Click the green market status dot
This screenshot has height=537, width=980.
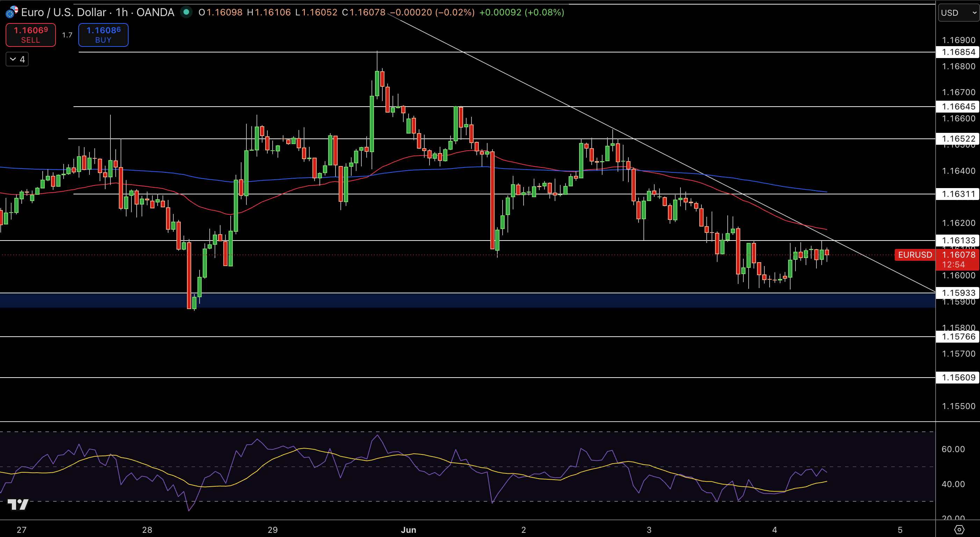pos(186,12)
